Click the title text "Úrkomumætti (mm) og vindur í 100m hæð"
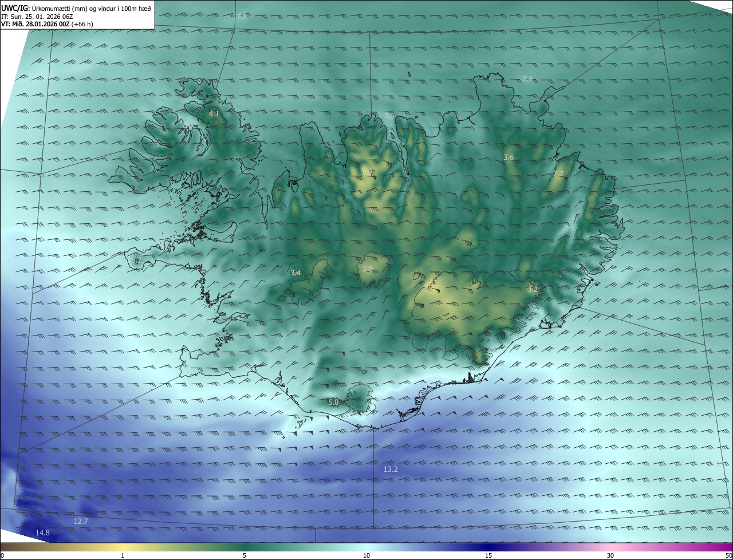The image size is (733, 560). click(91, 8)
